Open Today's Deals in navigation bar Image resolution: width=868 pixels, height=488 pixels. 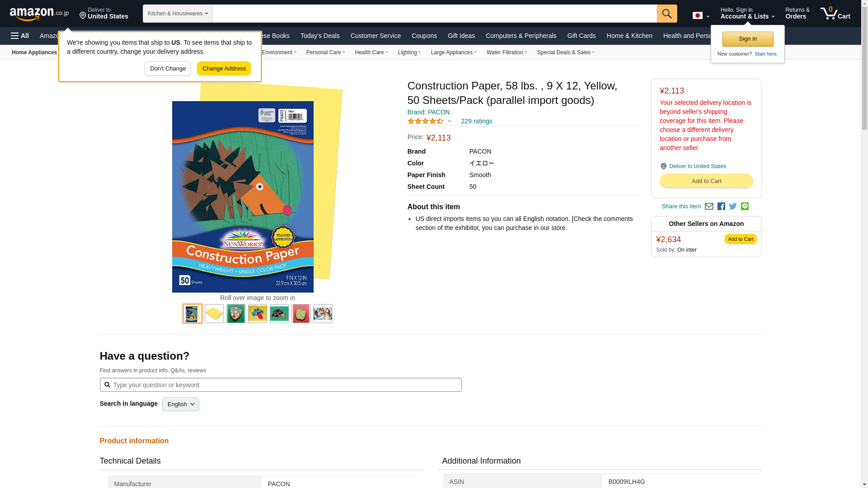(x=320, y=36)
